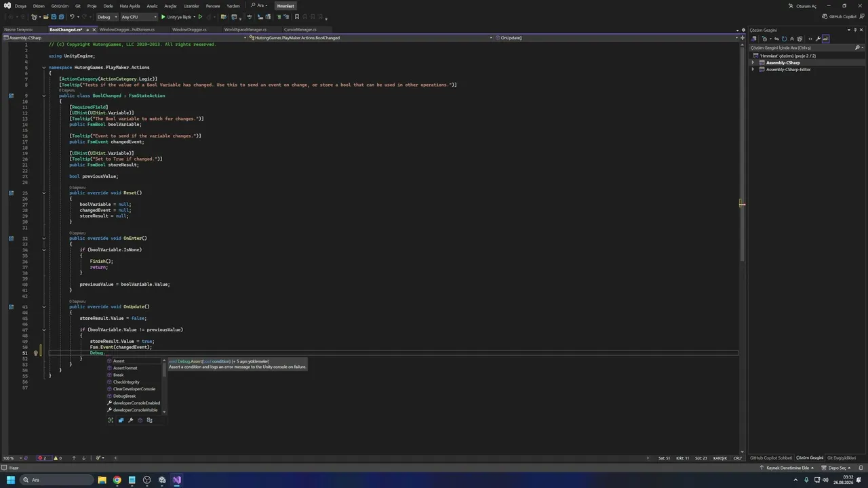Click the warning count indicator showing 0
The height and width of the screenshot is (488, 868).
coord(58,458)
